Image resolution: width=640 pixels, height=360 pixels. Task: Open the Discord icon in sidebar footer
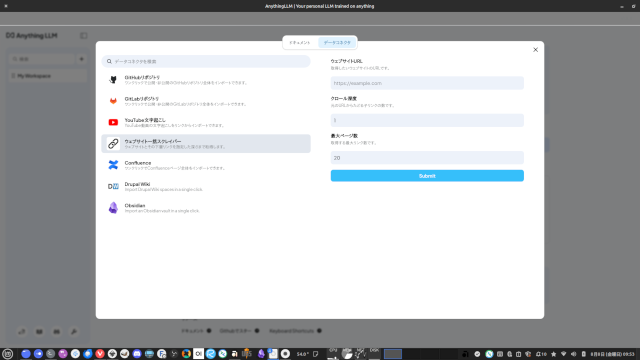(57, 331)
